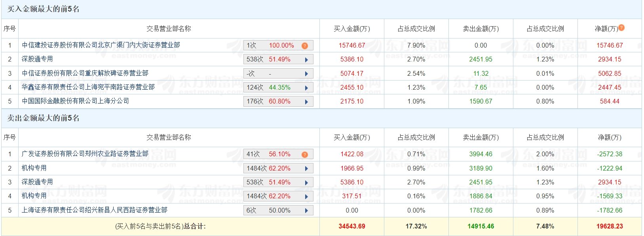Click the 41次 56.10% stats box
Screen dimensions: 644x236
(x=273, y=154)
